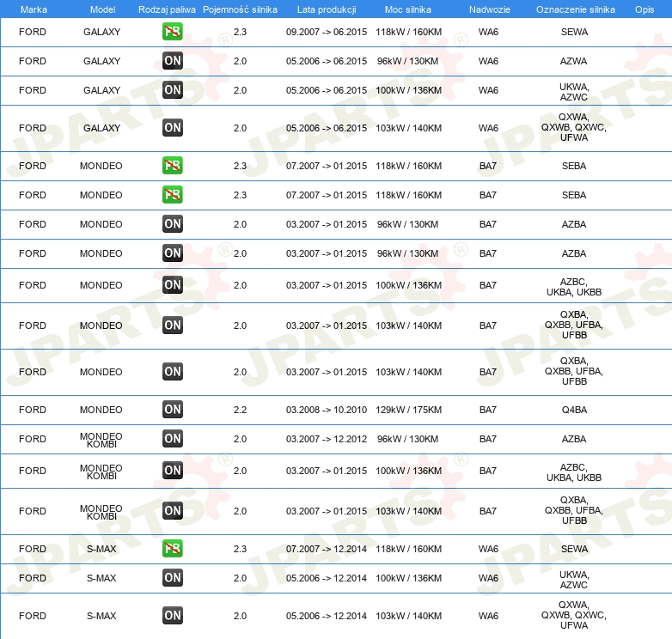This screenshot has height=639, width=672.
Task: Click the petrol fuel icon in the Galaxy 2.3 row
Action: 172,32
